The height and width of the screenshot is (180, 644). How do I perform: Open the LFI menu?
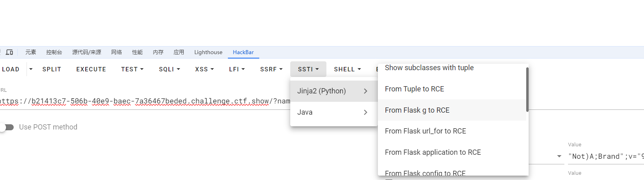(237, 69)
